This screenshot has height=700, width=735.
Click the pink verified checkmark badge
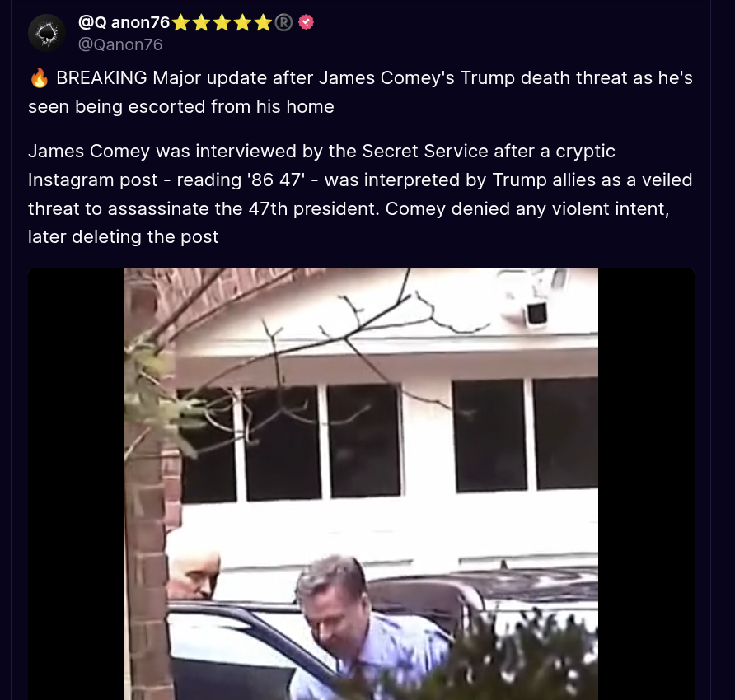[306, 22]
